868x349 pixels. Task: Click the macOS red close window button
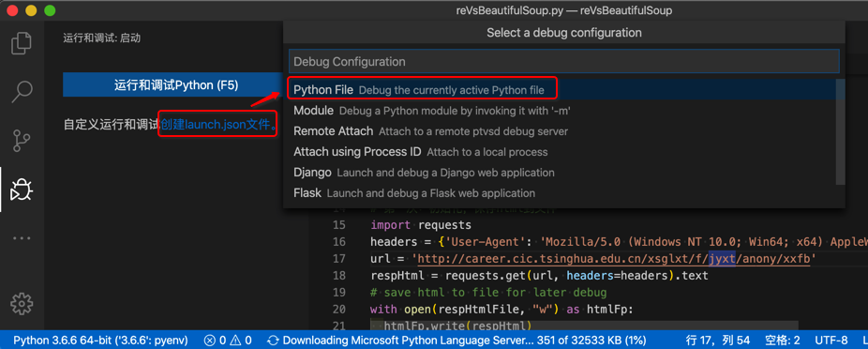click(12, 10)
